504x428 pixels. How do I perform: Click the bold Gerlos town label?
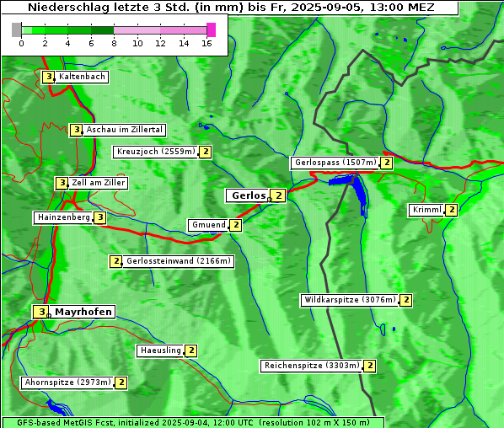248,195
